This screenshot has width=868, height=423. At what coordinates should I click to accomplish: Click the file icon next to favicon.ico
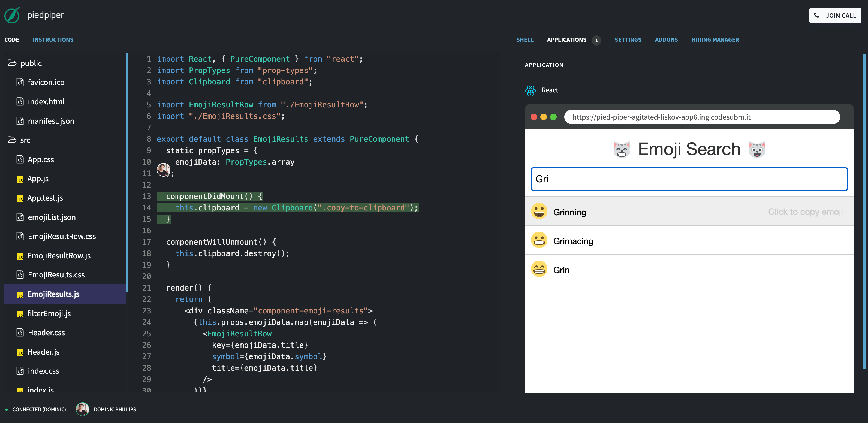tap(20, 82)
